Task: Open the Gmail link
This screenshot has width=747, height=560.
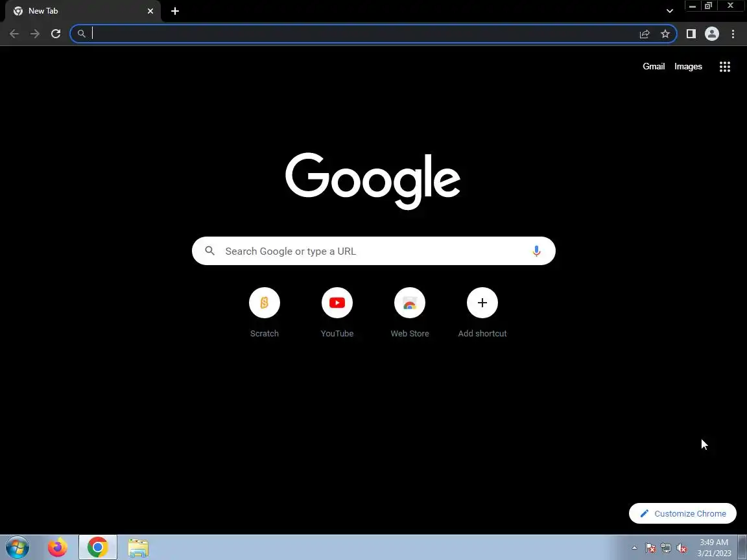Action: tap(654, 67)
